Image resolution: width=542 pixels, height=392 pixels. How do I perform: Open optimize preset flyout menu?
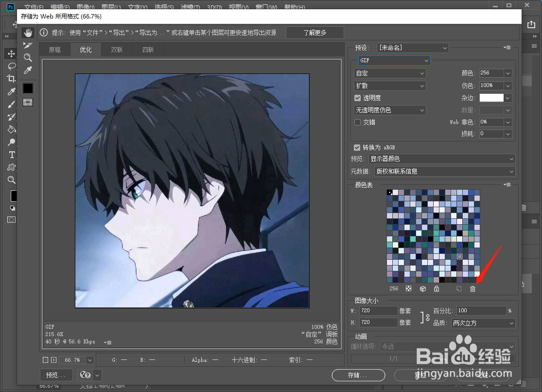pos(507,47)
